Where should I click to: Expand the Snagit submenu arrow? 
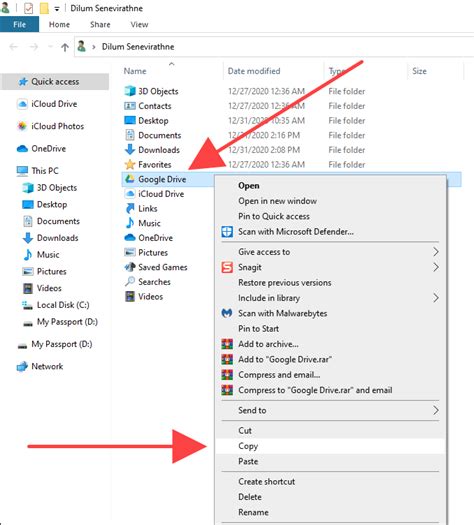tap(436, 267)
